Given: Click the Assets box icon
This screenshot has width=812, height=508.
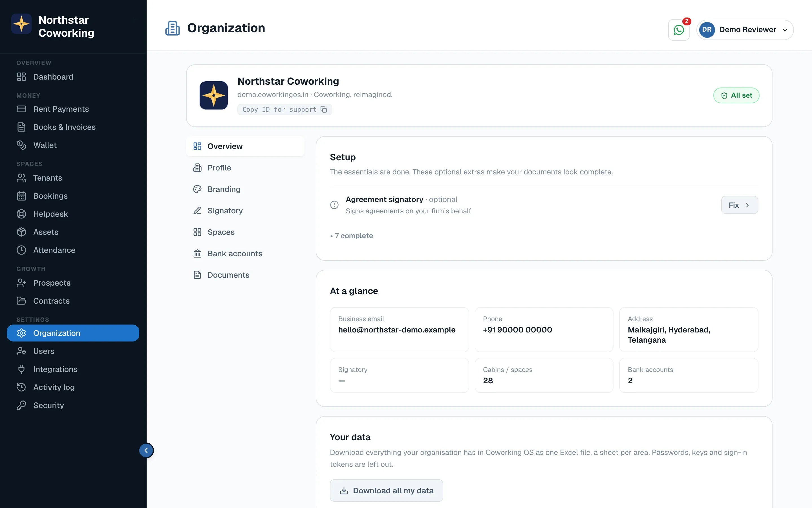Looking at the screenshot, I should click(21, 232).
